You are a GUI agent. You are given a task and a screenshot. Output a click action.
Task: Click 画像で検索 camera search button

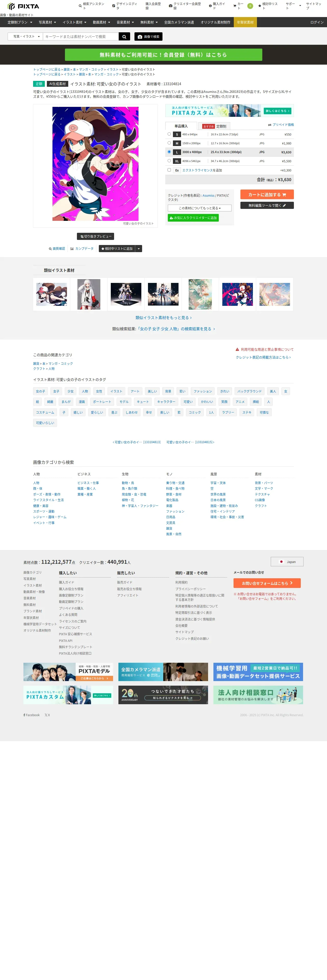[x=148, y=37]
